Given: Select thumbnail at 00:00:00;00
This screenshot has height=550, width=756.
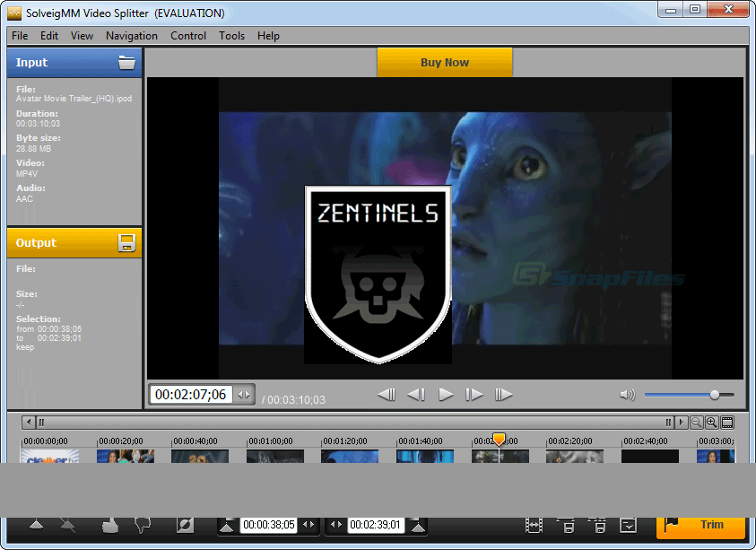Looking at the screenshot, I should point(50,457).
